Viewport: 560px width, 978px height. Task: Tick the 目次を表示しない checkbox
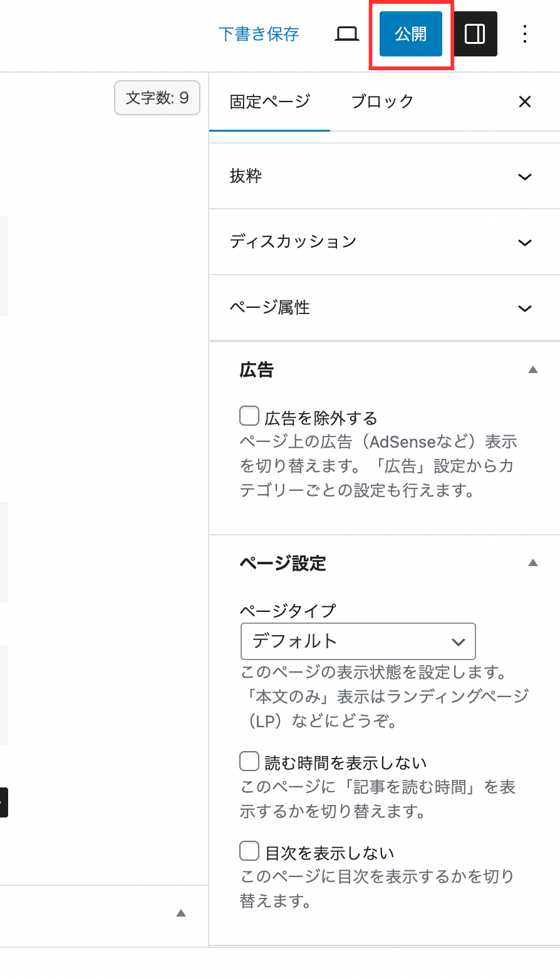[x=249, y=851]
